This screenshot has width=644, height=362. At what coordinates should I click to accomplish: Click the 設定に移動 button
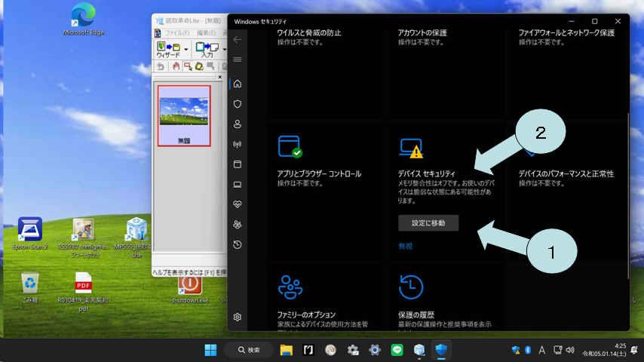(x=428, y=222)
